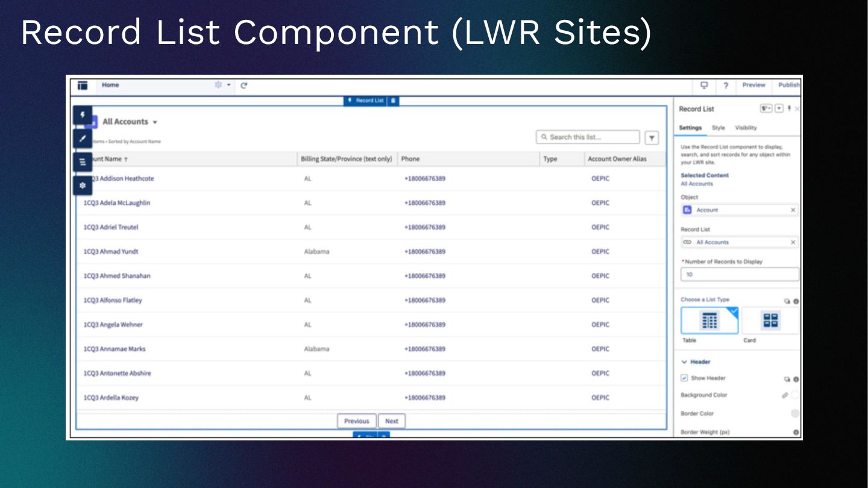Pick the Background Color swatch

(x=795, y=395)
